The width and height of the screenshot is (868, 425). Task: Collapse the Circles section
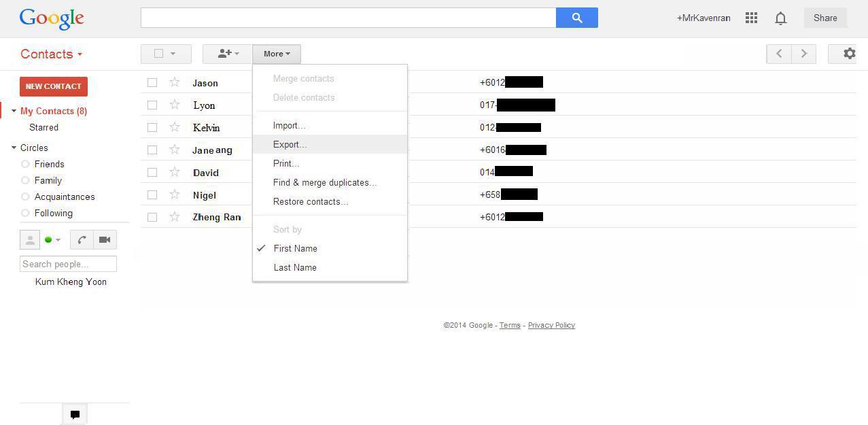point(14,148)
